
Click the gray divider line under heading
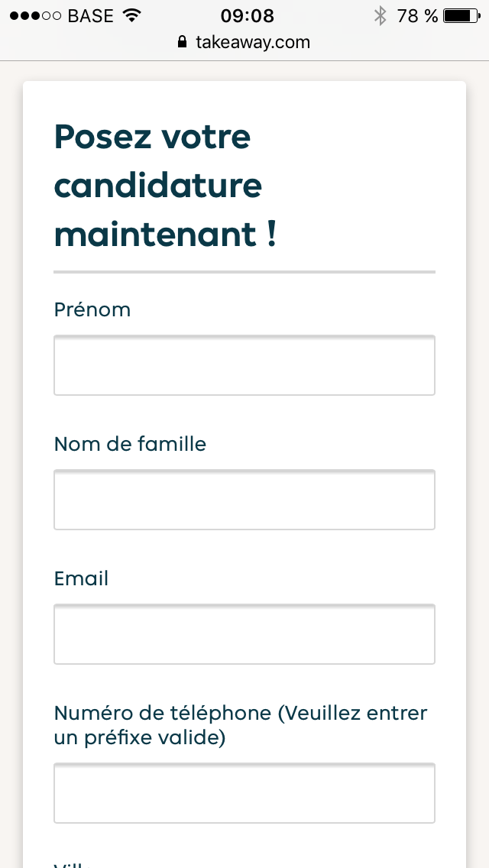(244, 272)
